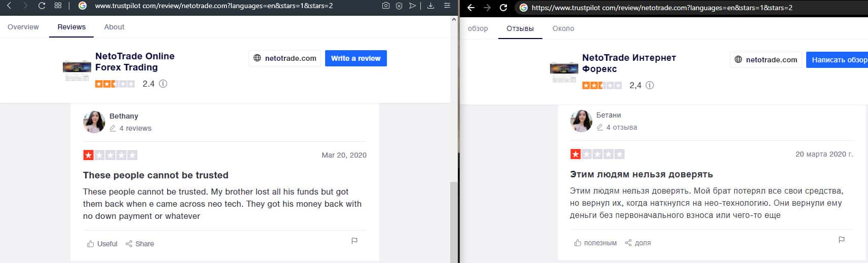The width and height of the screenshot is (868, 263).
Task: Click NetoTrade logo thumbnail on Russian page
Action: click(564, 72)
